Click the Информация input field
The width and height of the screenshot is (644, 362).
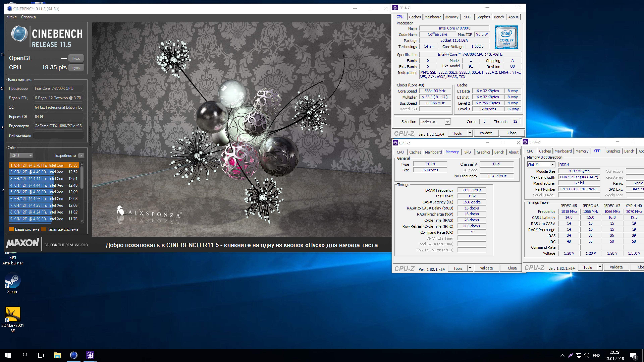58,135
